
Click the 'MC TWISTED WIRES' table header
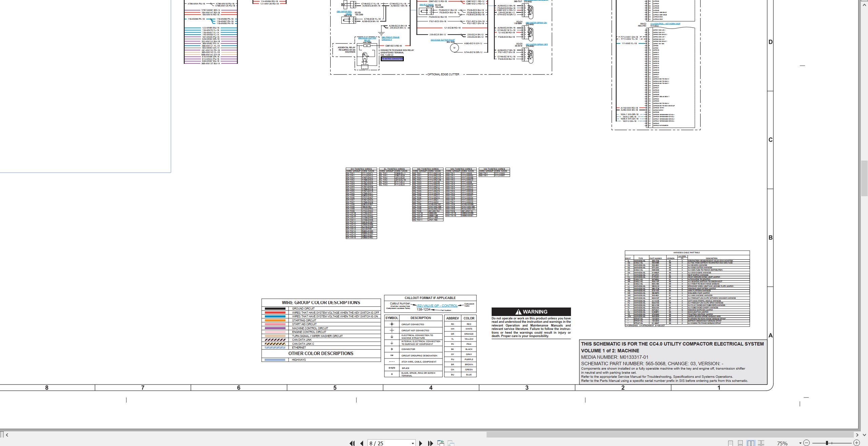428,169
